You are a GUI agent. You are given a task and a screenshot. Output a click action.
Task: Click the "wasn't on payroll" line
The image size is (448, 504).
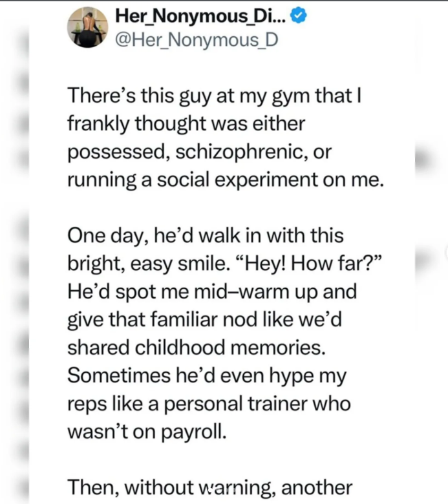coord(147,430)
